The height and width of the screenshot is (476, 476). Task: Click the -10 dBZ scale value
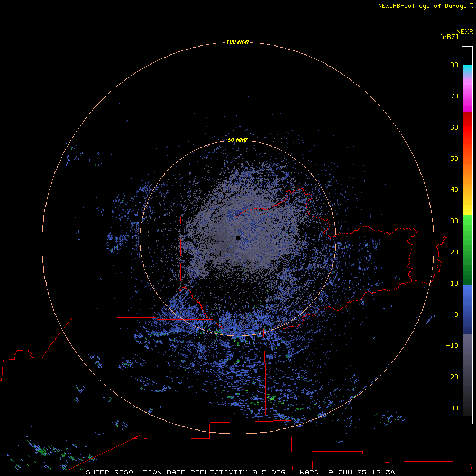452,346
